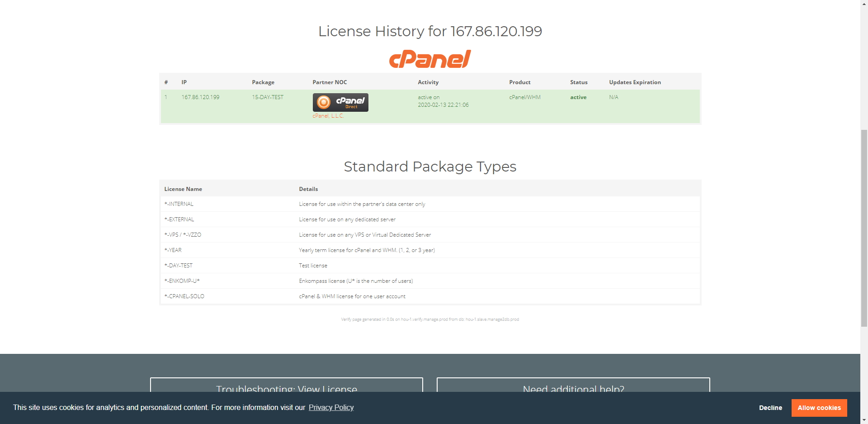Open the cPanel, L.L.C. link
This screenshot has height=424, width=868.
point(328,116)
